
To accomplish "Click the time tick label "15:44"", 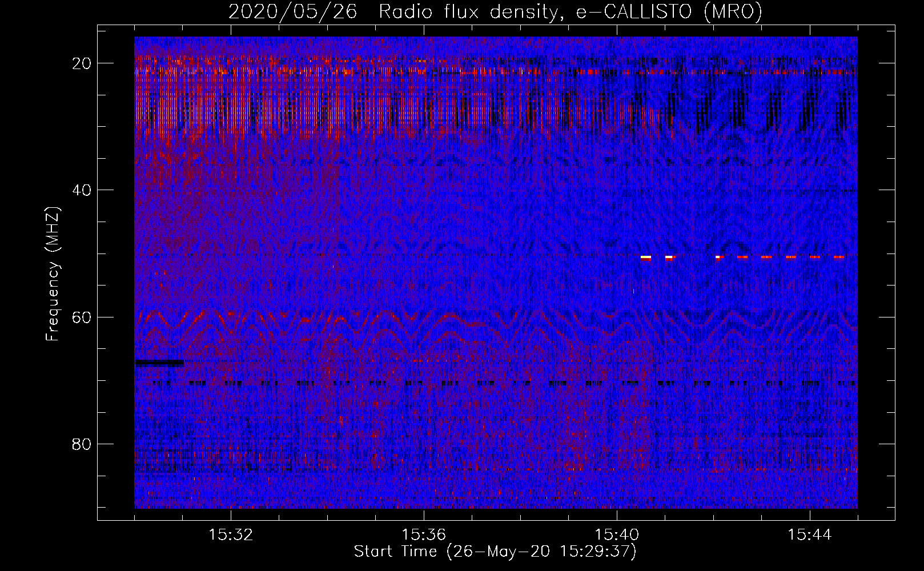I will tap(810, 534).
